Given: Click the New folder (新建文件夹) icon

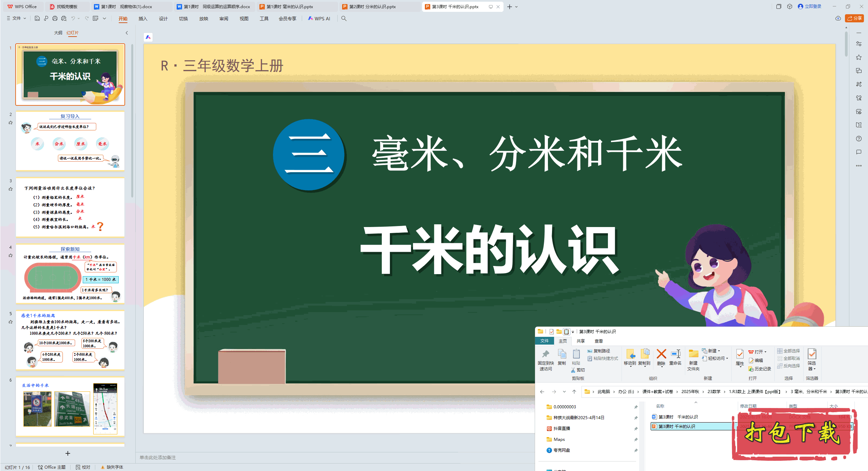Looking at the screenshot, I should coord(693,354).
